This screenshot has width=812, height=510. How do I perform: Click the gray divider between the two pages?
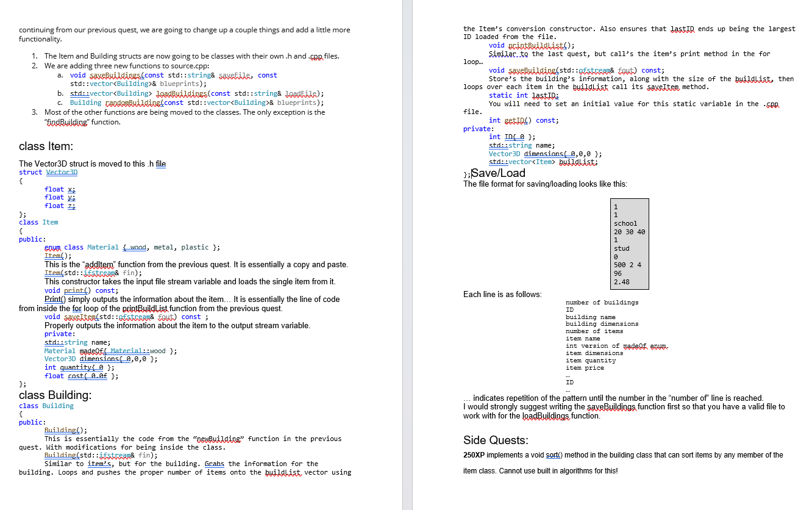coord(407,255)
